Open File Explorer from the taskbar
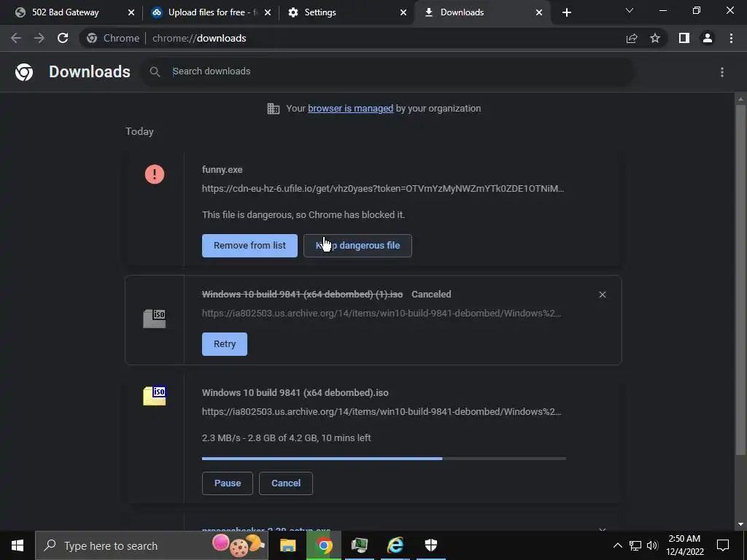 pos(287,545)
